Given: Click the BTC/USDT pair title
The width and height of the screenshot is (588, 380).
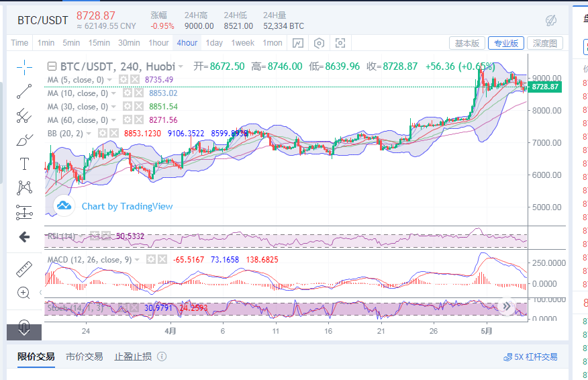Looking at the screenshot, I should click(x=43, y=20).
